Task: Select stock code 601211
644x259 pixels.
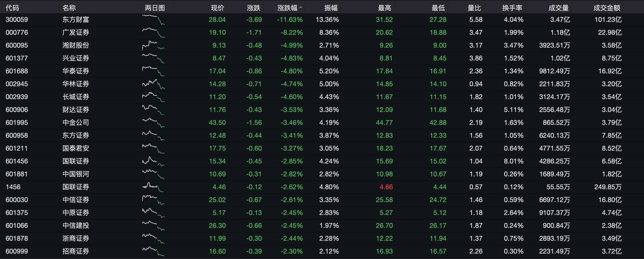Action: click(x=17, y=148)
